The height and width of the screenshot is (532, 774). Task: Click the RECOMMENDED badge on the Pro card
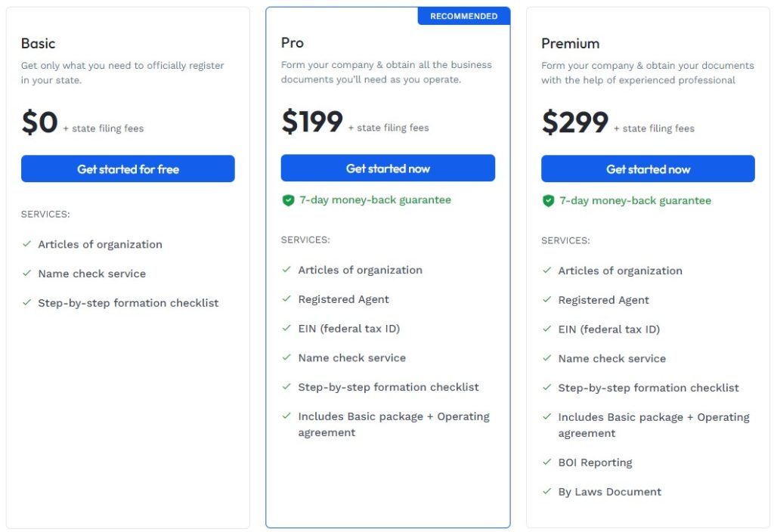tap(463, 15)
